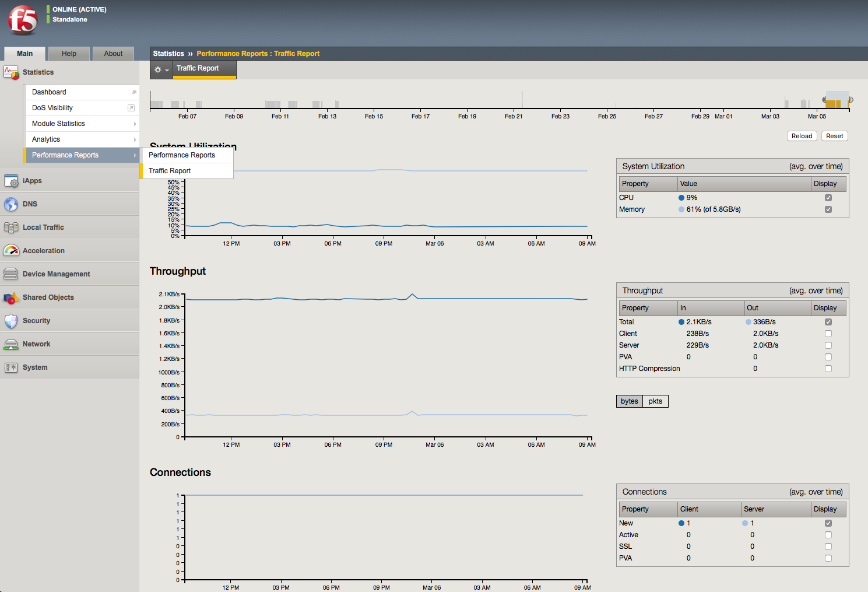Open gear dropdown arrow
This screenshot has height=592, width=868.
tap(167, 71)
